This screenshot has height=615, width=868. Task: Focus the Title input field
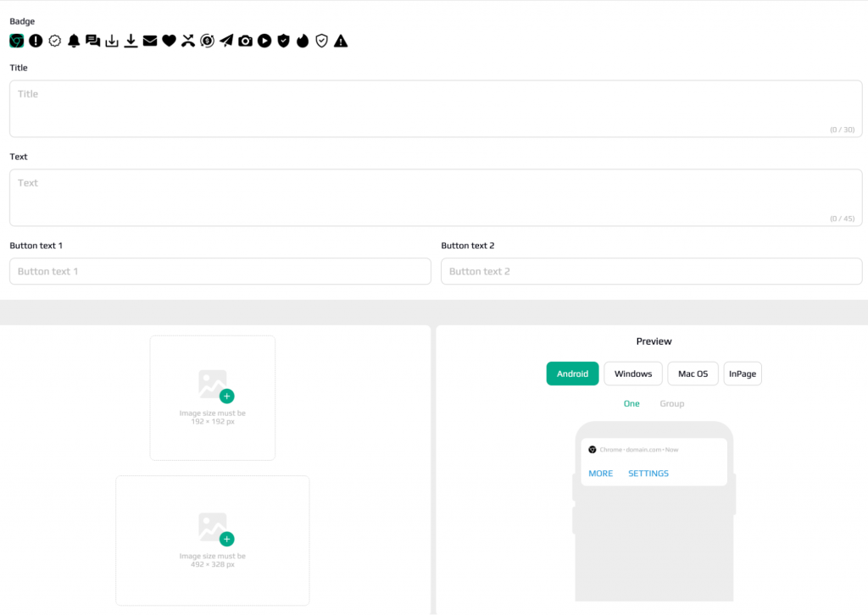pos(436,108)
